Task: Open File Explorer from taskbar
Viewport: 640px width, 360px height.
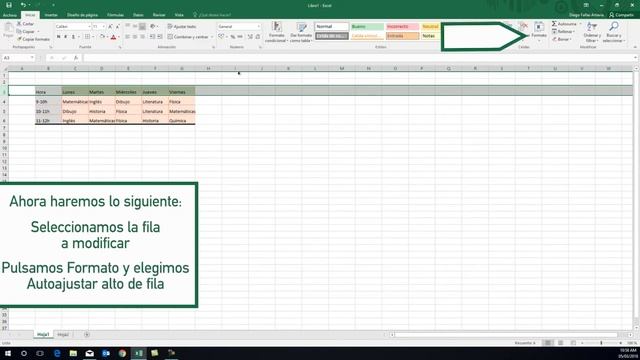Action: tap(73, 353)
